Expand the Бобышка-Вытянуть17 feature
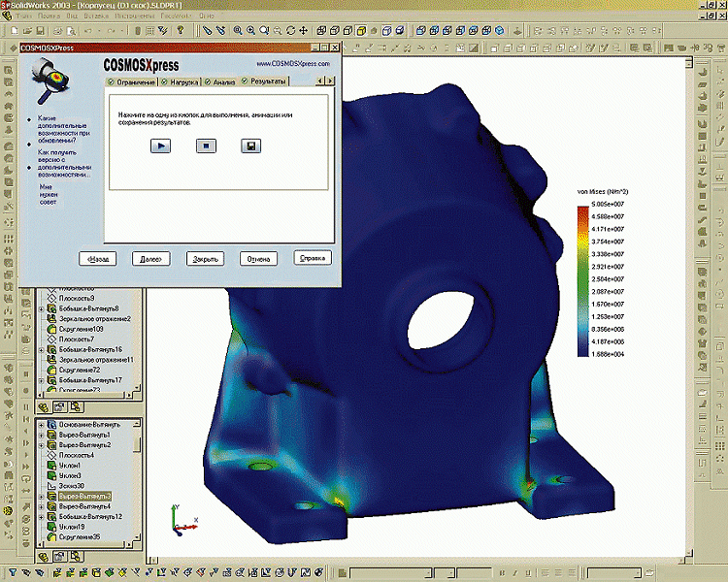The width and height of the screenshot is (728, 582). click(x=42, y=380)
